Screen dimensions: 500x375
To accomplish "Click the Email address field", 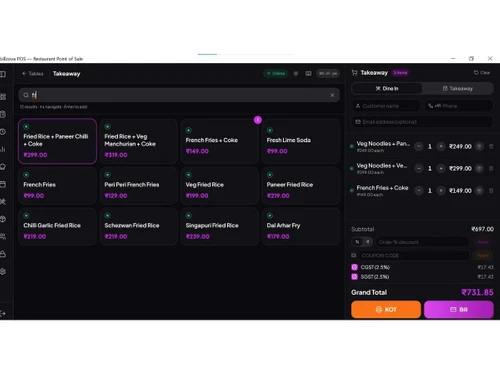I will [422, 122].
